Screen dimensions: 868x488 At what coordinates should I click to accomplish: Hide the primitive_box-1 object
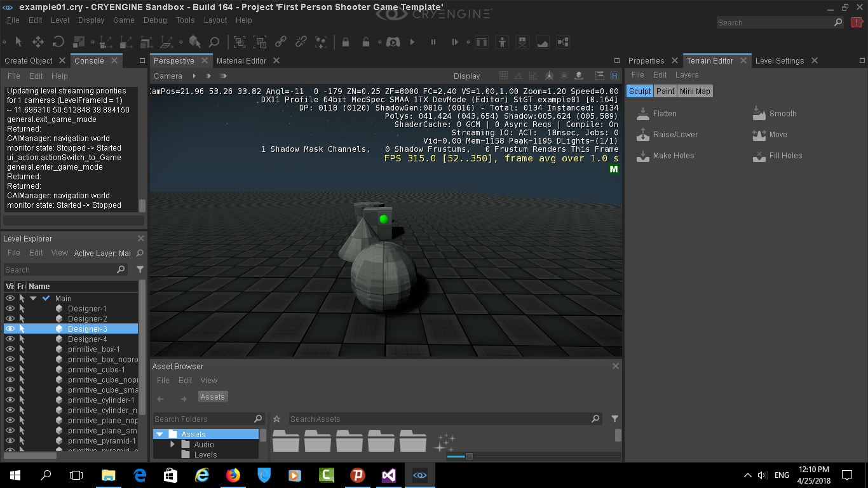(x=10, y=349)
